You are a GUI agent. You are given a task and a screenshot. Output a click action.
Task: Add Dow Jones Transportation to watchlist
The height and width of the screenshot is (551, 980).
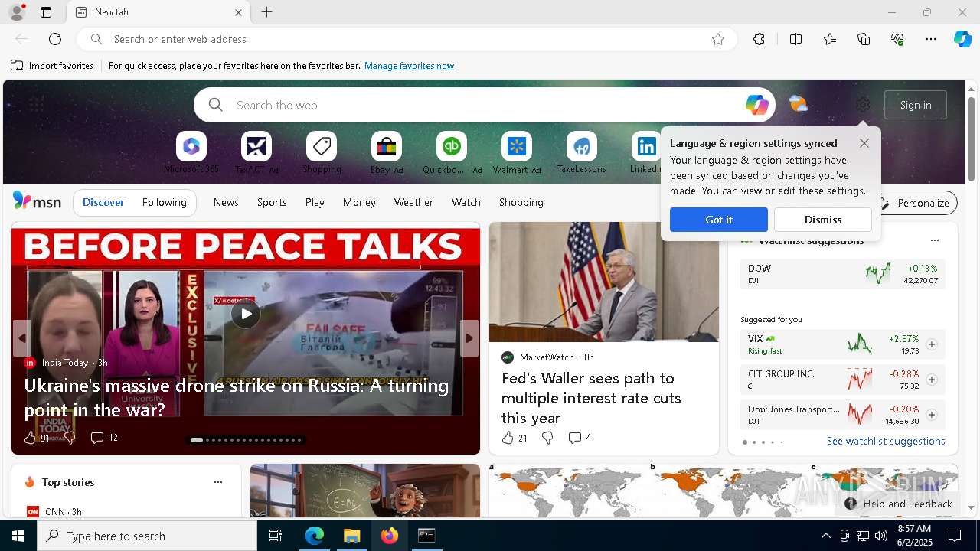(932, 415)
